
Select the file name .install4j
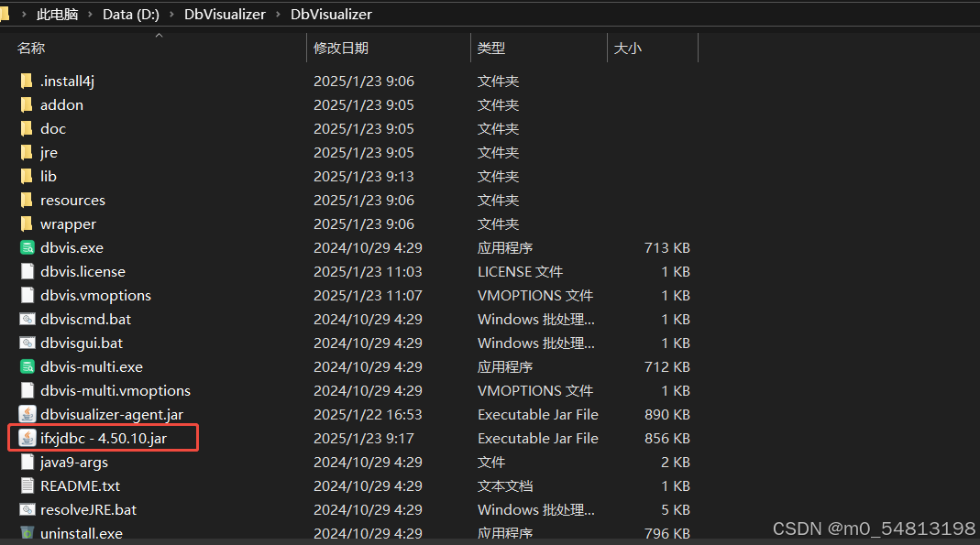coord(68,82)
